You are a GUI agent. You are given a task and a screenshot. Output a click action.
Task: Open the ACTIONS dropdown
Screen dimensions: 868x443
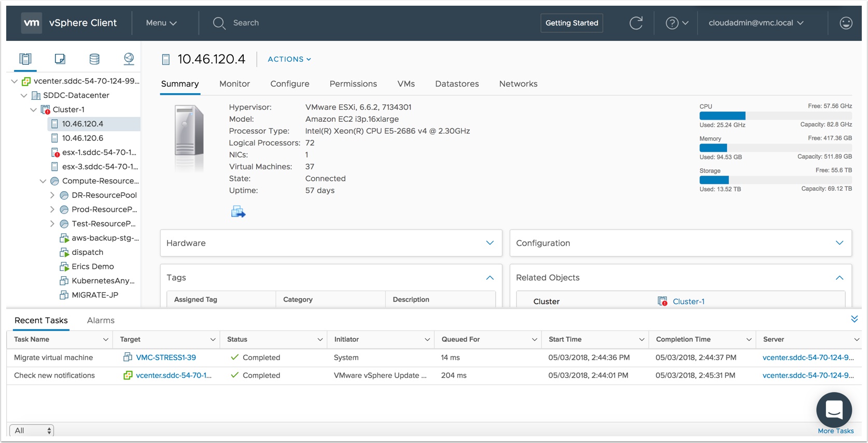(x=289, y=59)
